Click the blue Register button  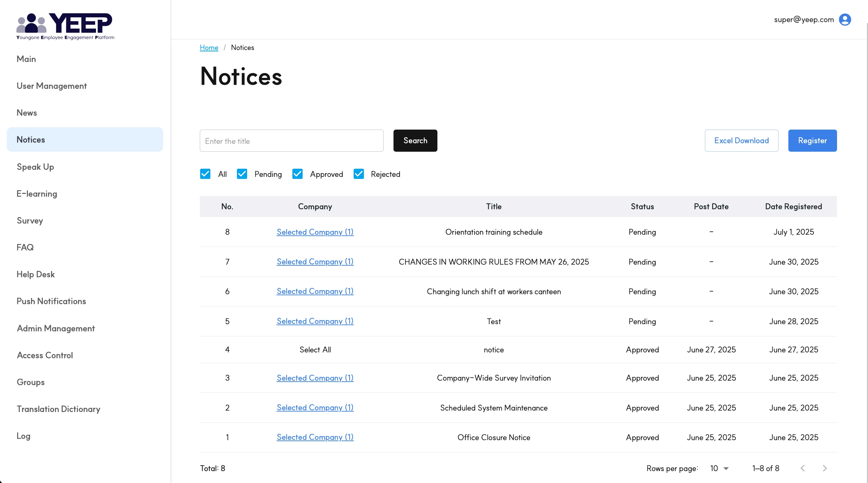[812, 140]
